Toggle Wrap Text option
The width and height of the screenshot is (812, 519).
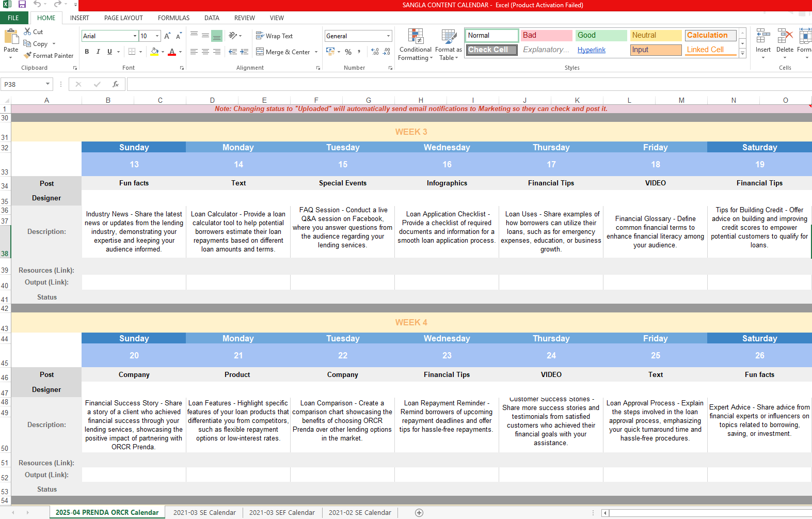coord(275,36)
